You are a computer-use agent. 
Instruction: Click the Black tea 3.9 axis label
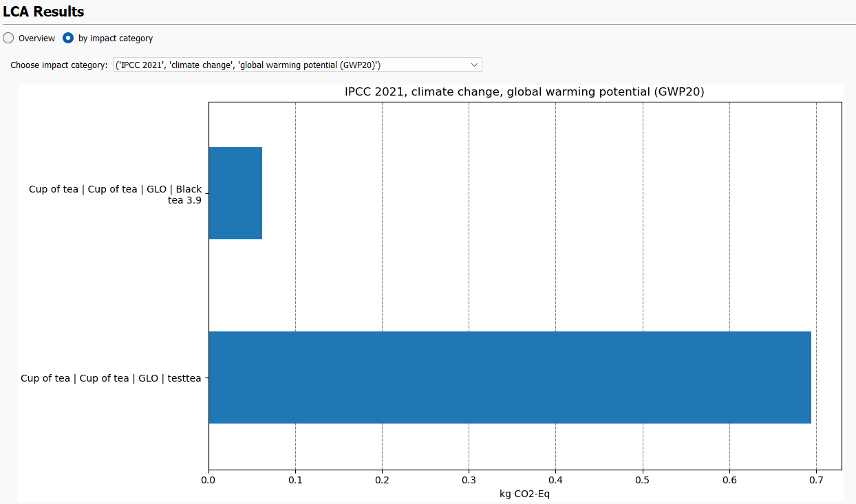click(x=114, y=194)
